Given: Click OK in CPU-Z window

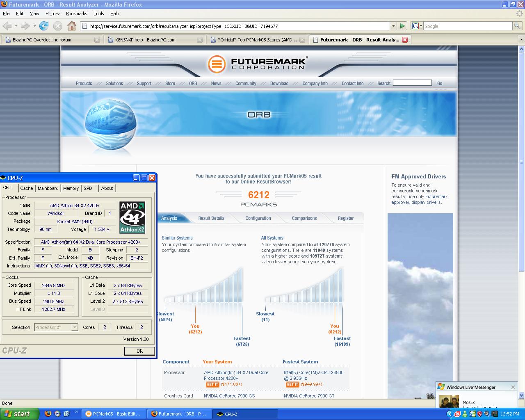Looking at the screenshot, I should coord(139,351).
